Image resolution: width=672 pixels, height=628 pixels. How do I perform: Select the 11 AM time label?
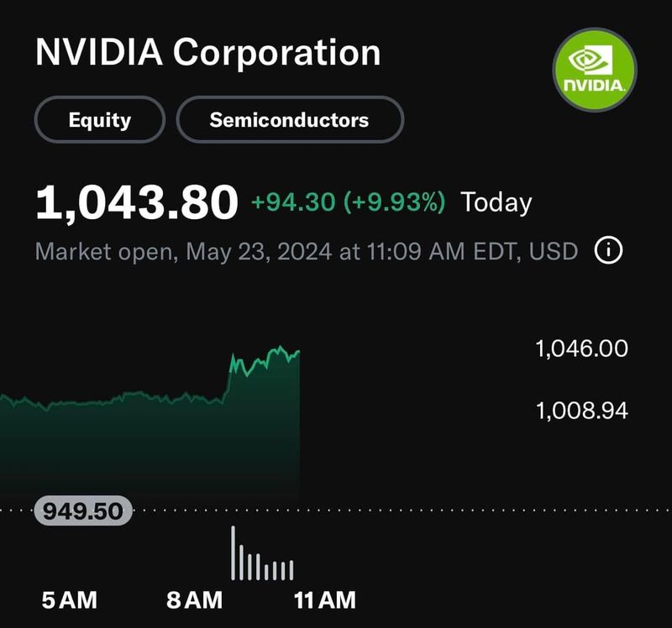pos(323,600)
